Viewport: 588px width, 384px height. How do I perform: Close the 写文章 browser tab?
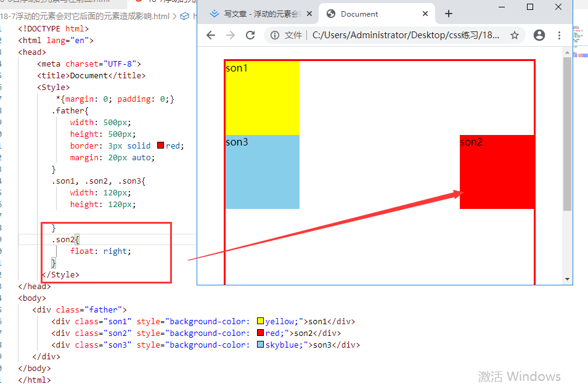coord(309,14)
